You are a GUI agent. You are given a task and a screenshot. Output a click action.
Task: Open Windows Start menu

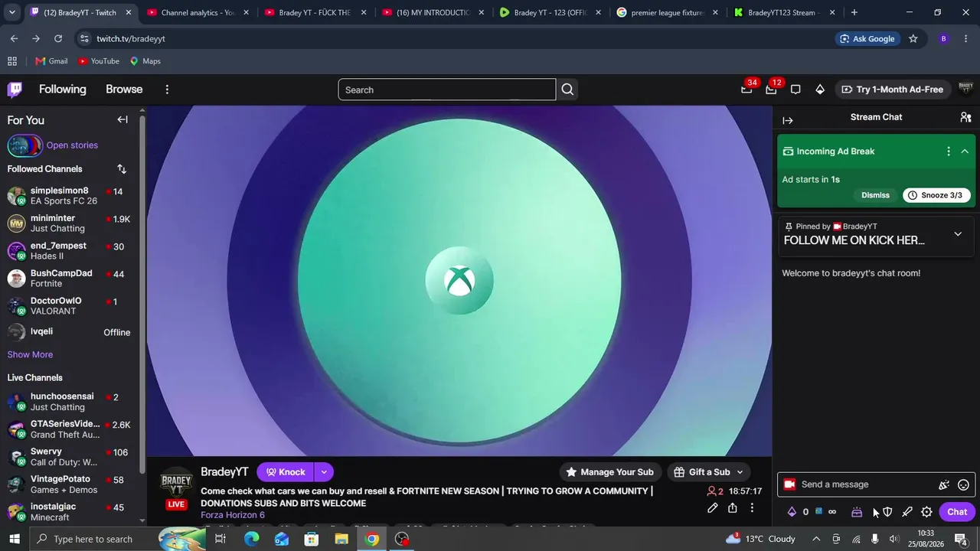tap(15, 539)
